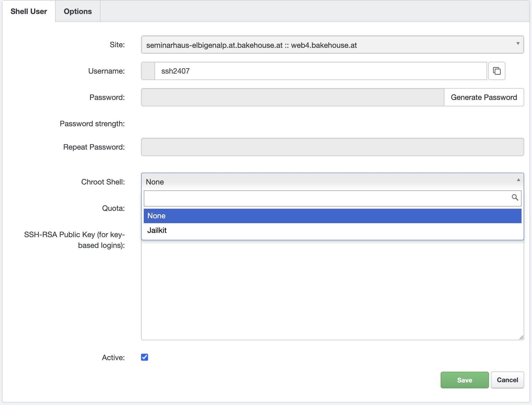The height and width of the screenshot is (405, 532).
Task: Select the None option in the Chroot Shell list
Action: coord(332,216)
